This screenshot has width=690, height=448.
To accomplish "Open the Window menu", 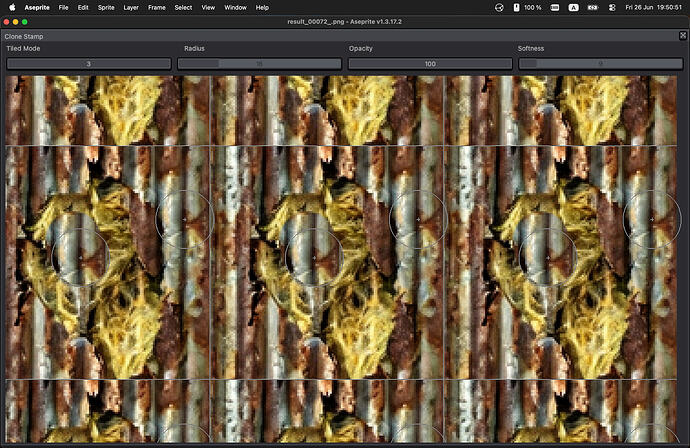I will point(235,7).
